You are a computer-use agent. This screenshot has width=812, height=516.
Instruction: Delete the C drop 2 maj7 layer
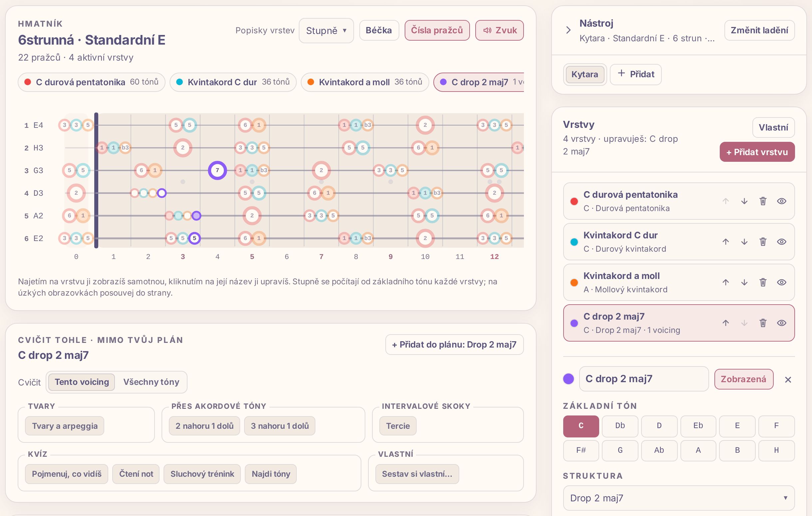[x=763, y=323]
